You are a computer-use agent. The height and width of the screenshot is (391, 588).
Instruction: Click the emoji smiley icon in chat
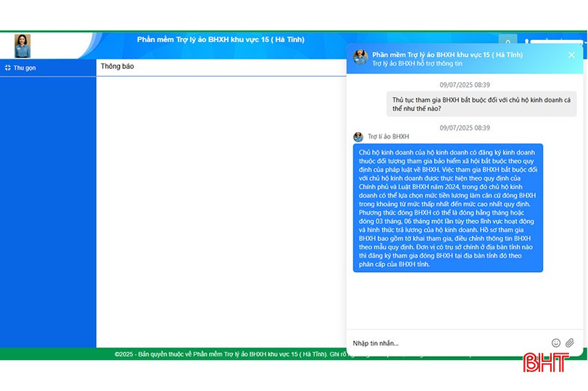coord(556,342)
